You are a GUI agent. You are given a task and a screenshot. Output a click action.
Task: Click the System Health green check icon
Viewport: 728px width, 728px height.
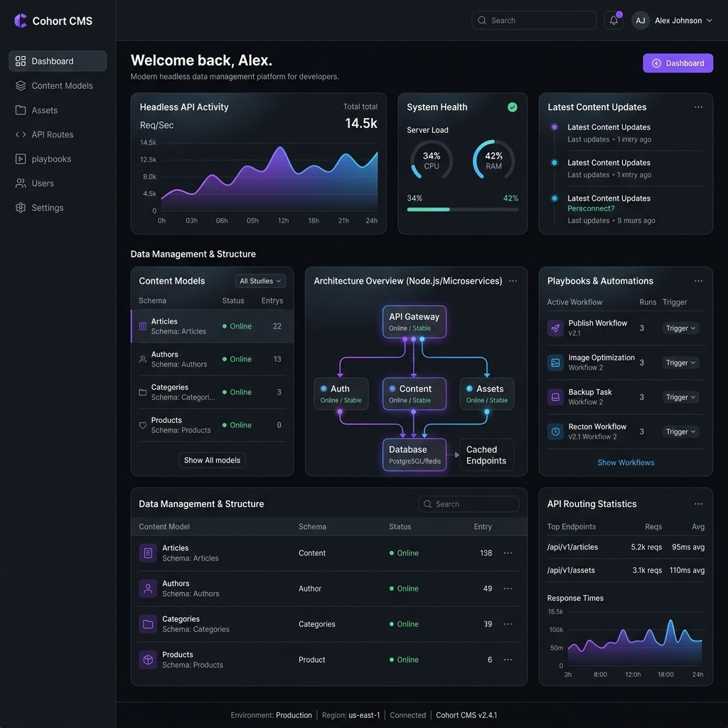[x=512, y=107]
